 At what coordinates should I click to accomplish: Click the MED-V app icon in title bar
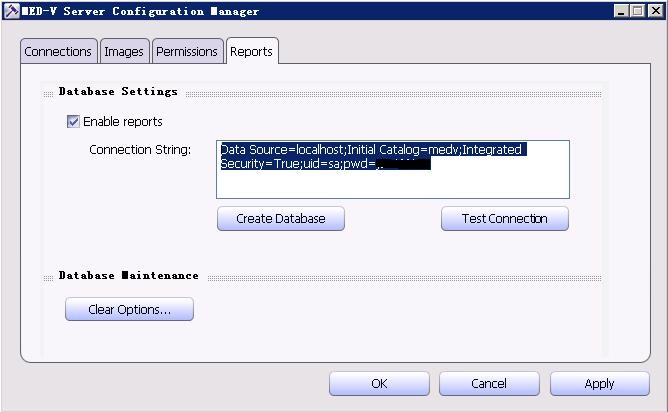pos(12,11)
